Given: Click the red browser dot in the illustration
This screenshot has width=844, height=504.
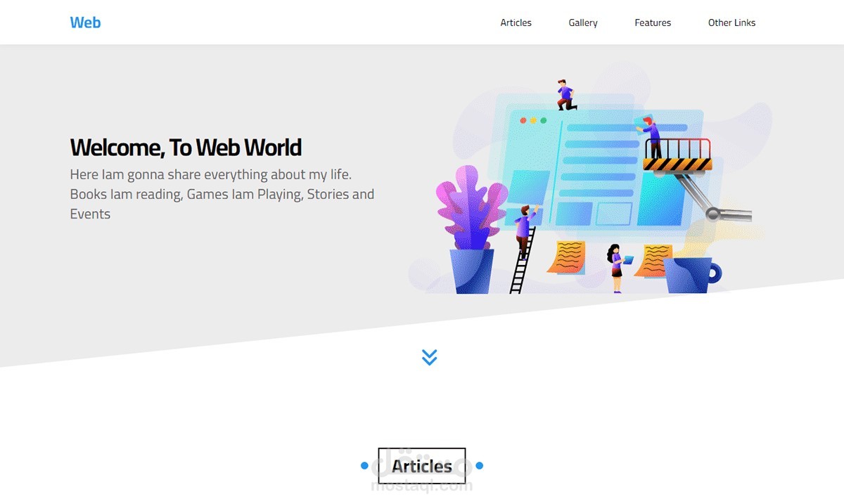Looking at the screenshot, I should 523,120.
